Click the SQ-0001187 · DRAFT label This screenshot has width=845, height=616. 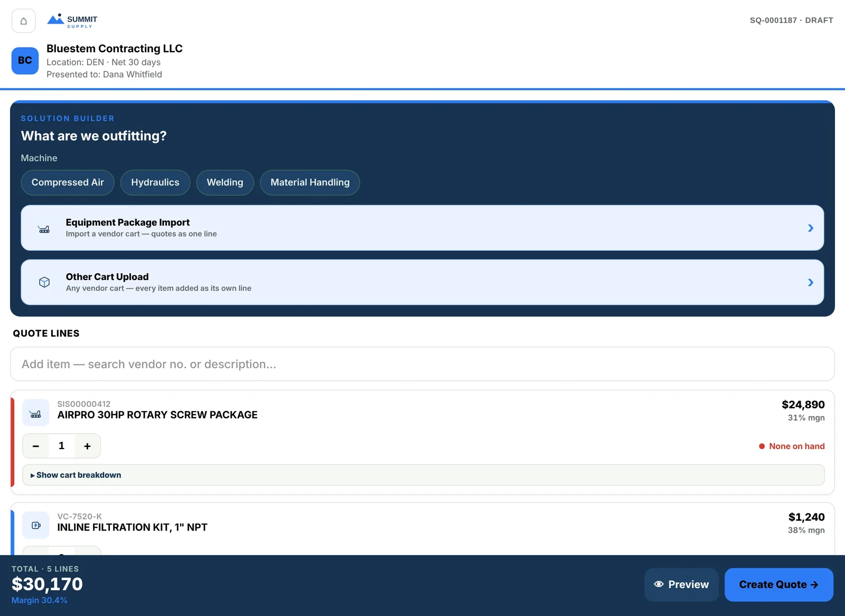pos(792,20)
